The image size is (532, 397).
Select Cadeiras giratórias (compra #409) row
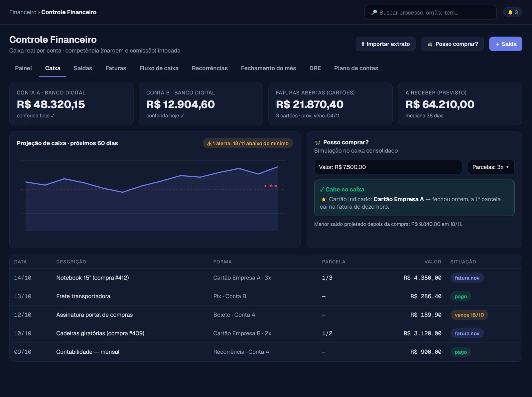266,333
